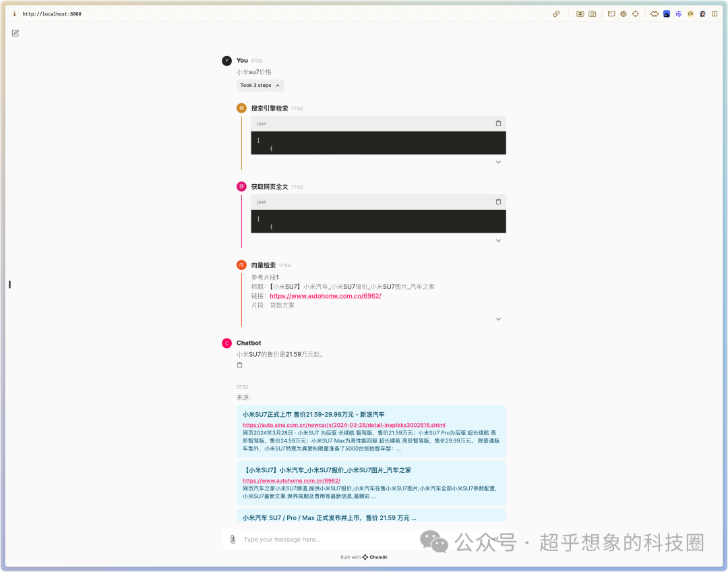Open the auto.sina.com.cn source link

[x=344, y=425]
